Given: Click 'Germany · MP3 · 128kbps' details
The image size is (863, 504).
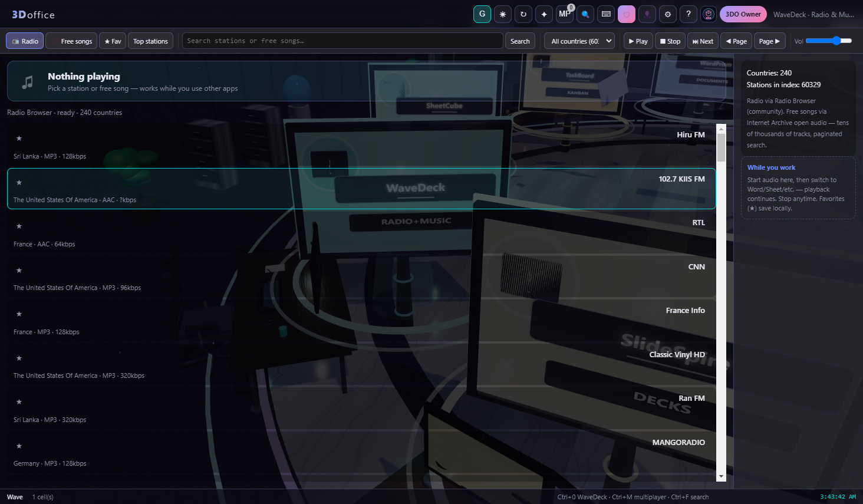Looking at the screenshot, I should 50,463.
